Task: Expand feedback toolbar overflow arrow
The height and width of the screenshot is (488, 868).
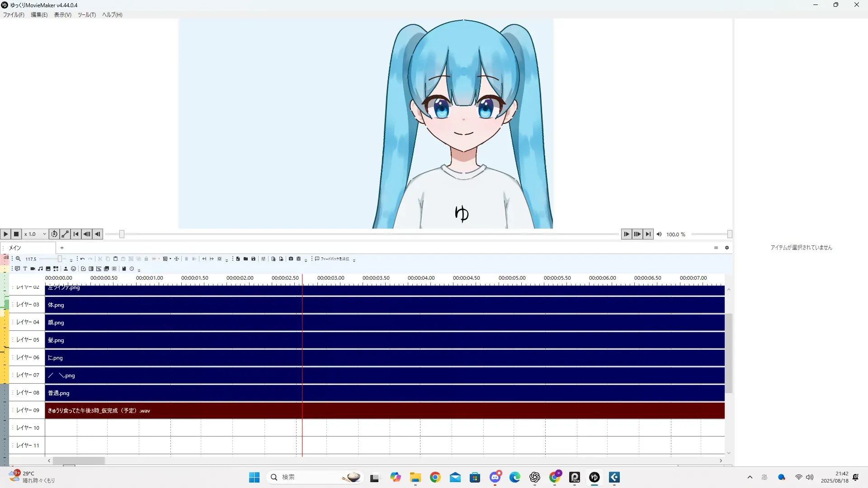Action: coord(354,260)
